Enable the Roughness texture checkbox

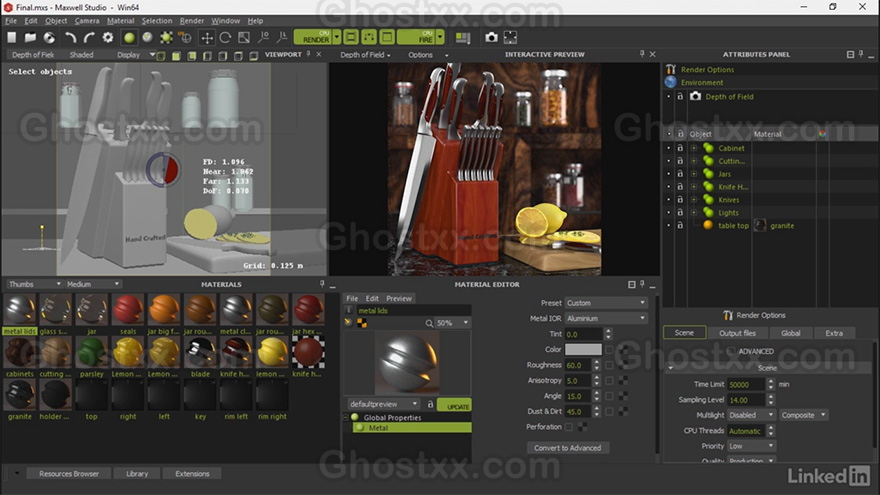click(x=609, y=365)
